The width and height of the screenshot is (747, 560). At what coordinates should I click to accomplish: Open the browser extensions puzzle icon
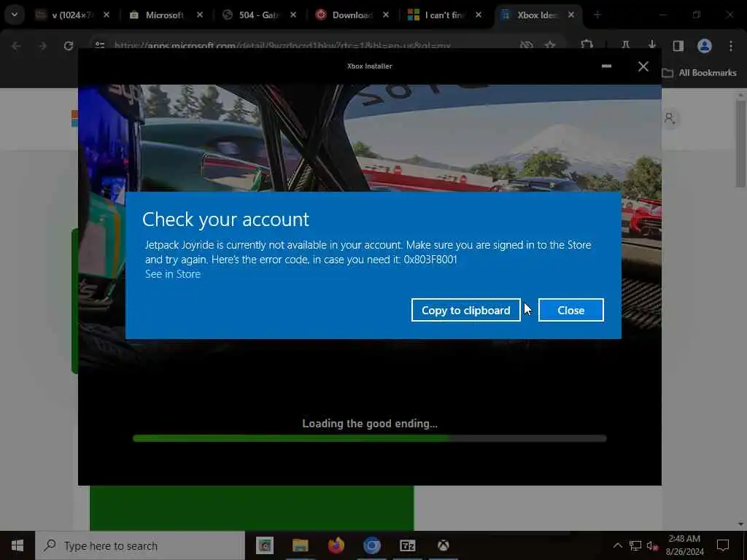click(x=587, y=45)
